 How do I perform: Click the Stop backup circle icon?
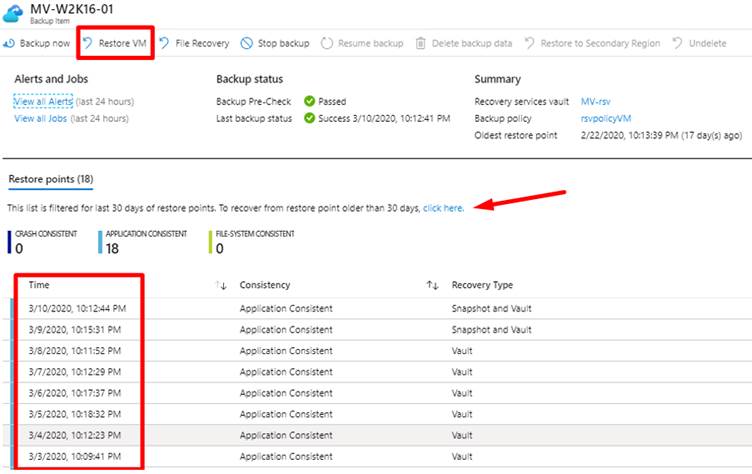coord(247,43)
